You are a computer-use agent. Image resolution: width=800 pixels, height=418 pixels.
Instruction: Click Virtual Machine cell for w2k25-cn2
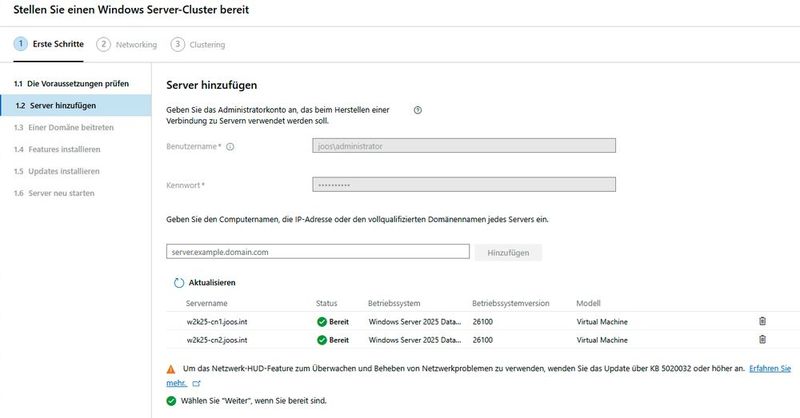[x=602, y=340]
